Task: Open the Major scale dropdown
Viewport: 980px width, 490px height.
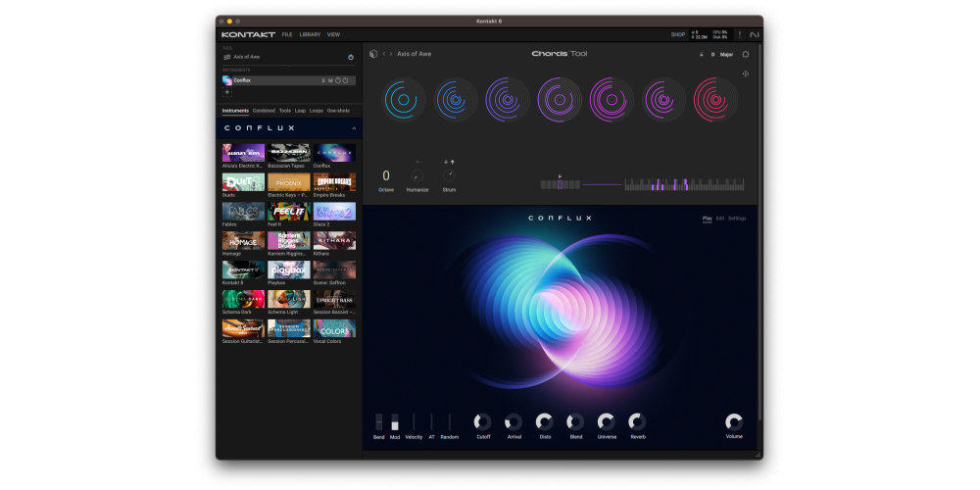Action: 726,54
